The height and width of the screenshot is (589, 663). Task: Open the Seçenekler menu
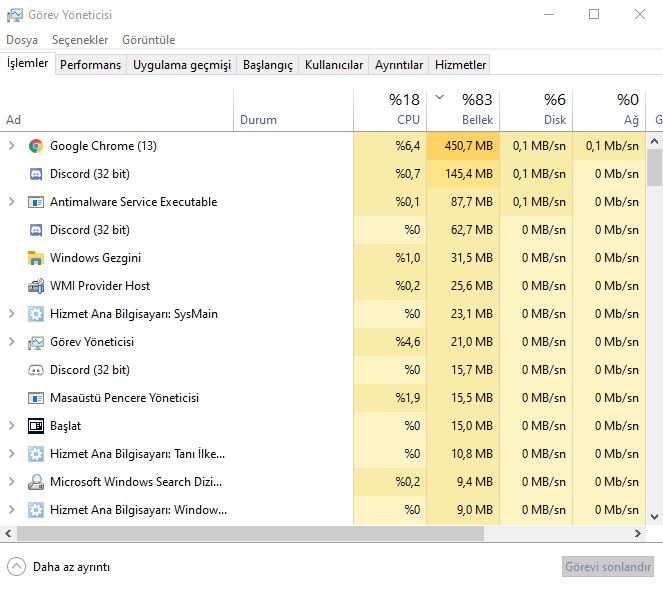[x=79, y=40]
